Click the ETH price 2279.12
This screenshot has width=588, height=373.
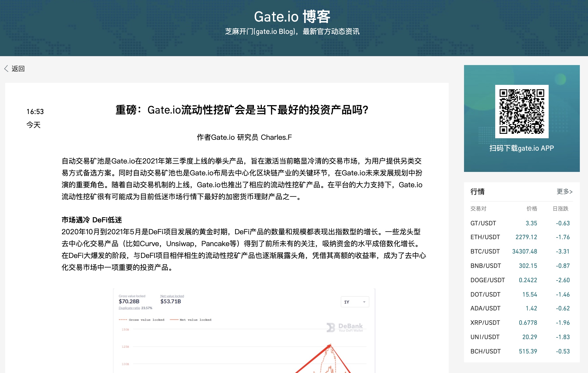click(526, 237)
